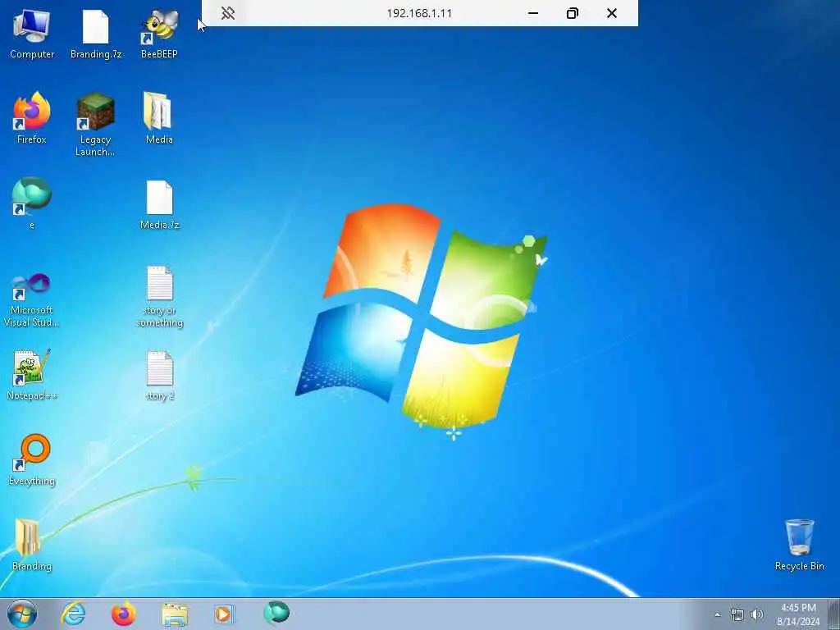
Task: Select the Everything search shortcut
Action: 32,459
